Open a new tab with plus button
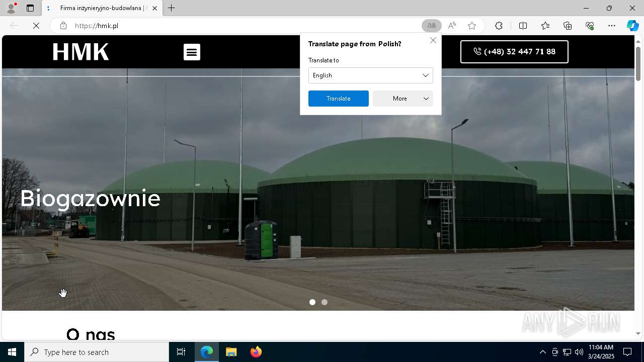644x362 pixels. (x=172, y=8)
